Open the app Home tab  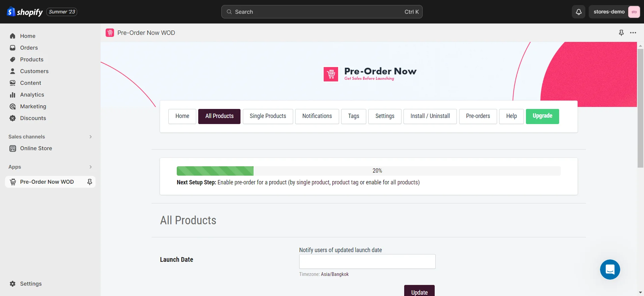[x=182, y=116]
